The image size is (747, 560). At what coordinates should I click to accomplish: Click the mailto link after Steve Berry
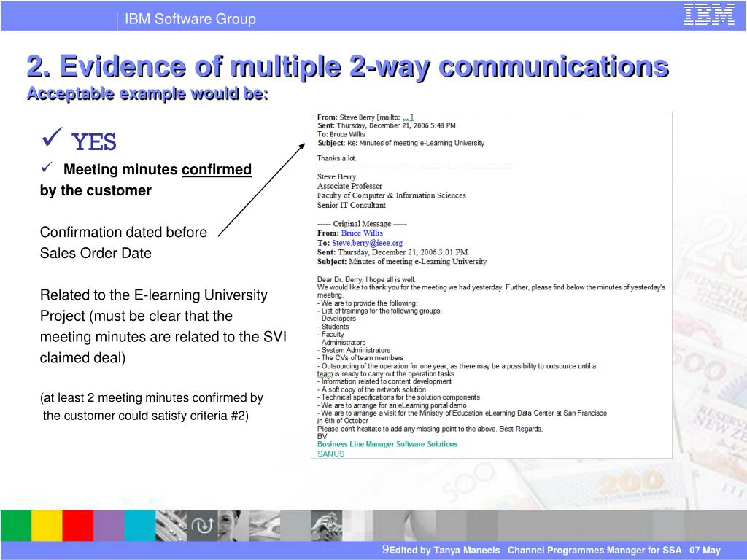(408, 117)
